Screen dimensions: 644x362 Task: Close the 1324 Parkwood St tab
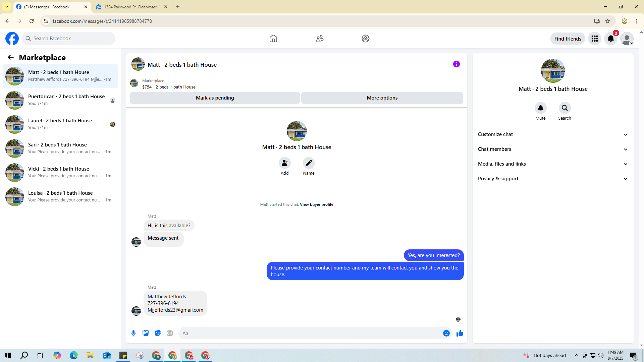pos(166,7)
